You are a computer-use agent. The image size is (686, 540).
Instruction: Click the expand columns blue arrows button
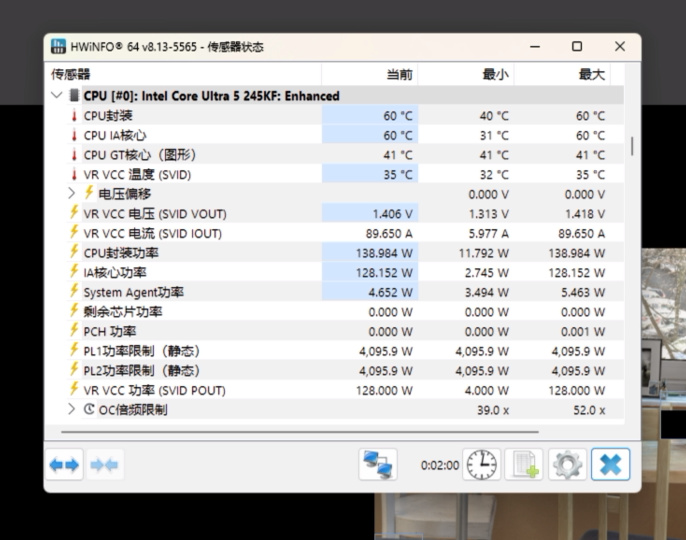click(x=64, y=464)
